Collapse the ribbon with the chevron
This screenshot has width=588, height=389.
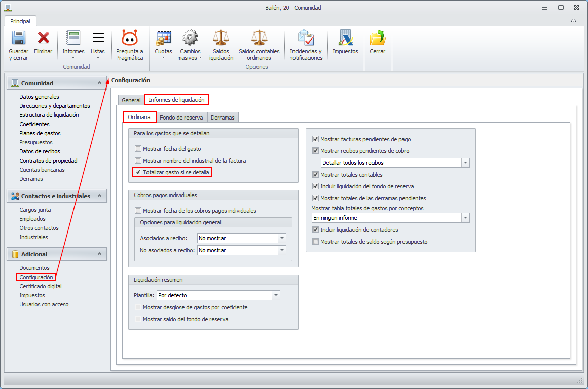tap(573, 21)
